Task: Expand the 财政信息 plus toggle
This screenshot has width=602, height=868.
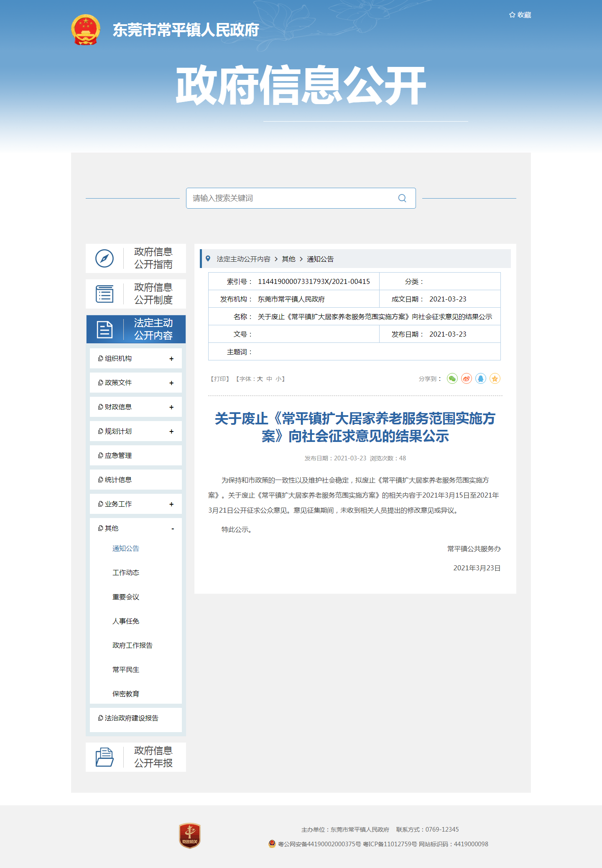Action: [x=171, y=407]
